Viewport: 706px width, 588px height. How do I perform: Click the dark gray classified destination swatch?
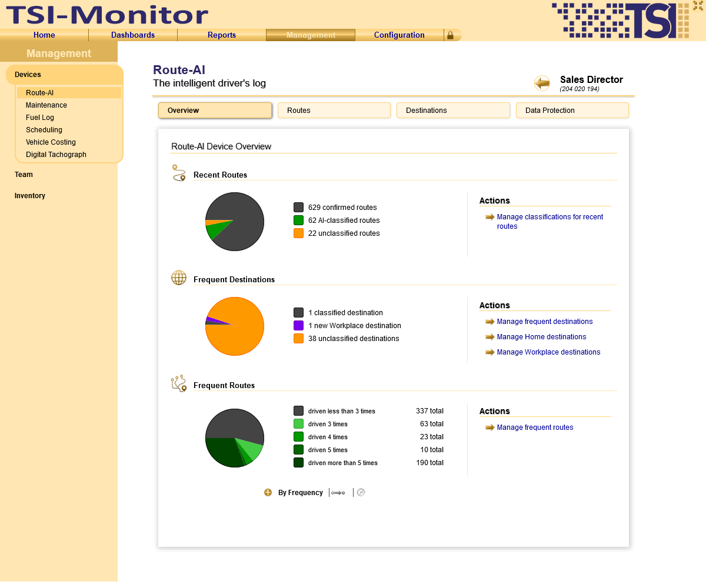[x=298, y=313]
